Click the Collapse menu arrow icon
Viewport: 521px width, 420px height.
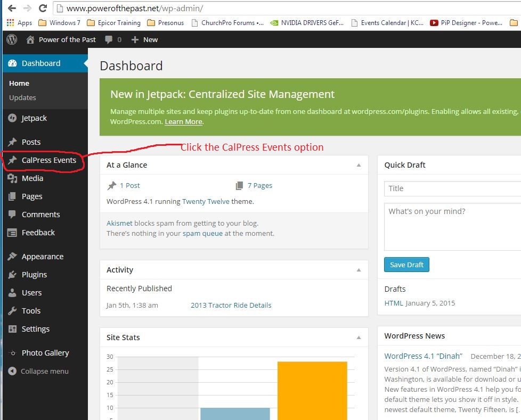click(x=12, y=371)
